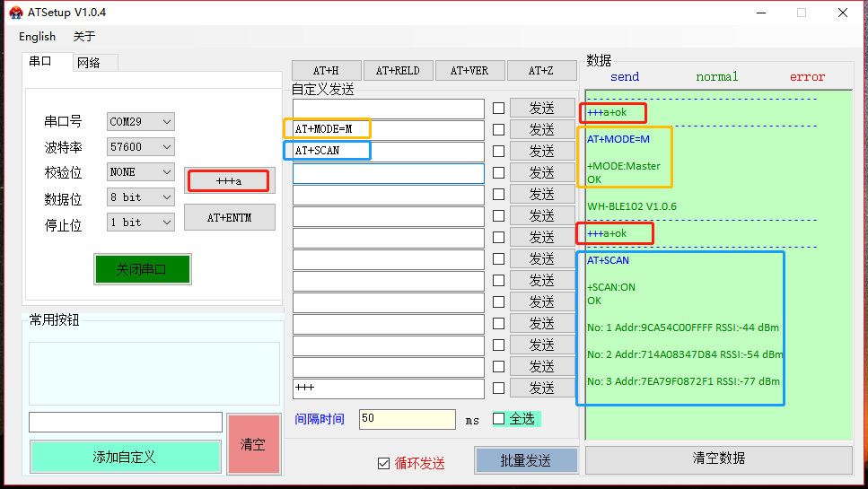The height and width of the screenshot is (489, 868).
Task: Click the AT+RELD button
Action: click(x=398, y=71)
